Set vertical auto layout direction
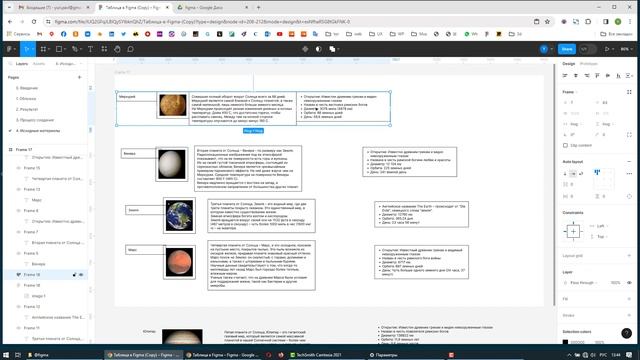Screen dimensions: 640x360 (565, 173)
